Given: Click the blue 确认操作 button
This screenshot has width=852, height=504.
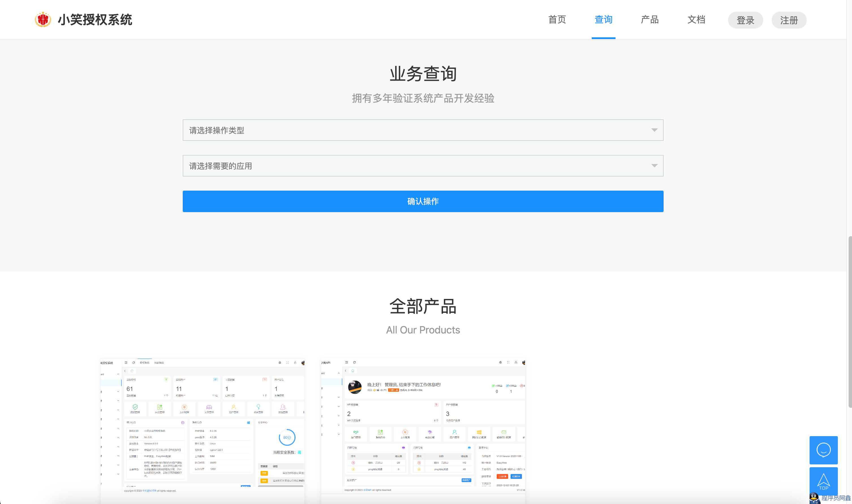Looking at the screenshot, I should [423, 201].
